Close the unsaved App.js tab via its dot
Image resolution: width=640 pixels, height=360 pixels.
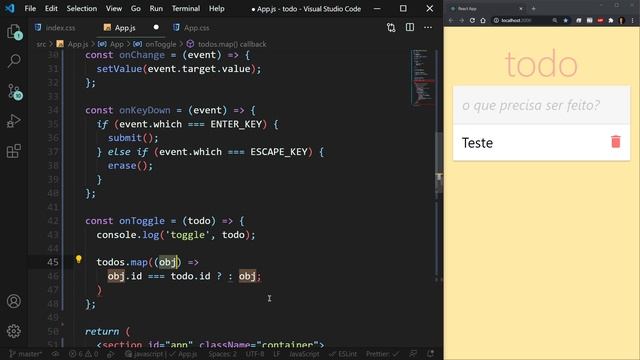(x=156, y=27)
